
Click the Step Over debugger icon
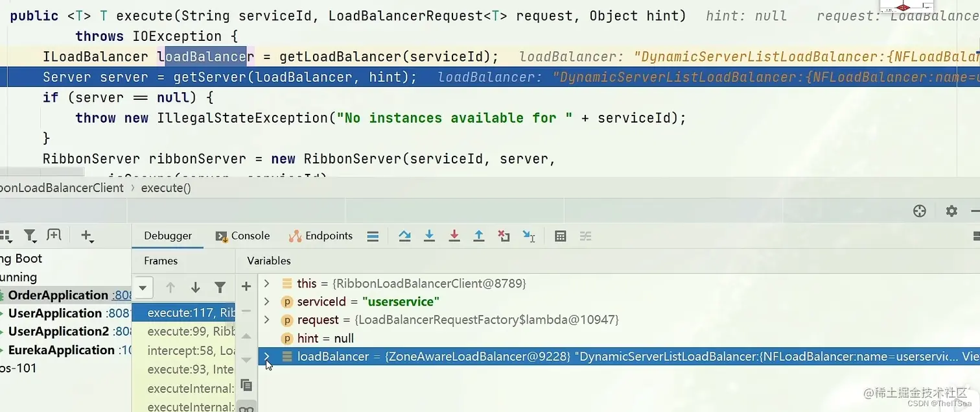point(405,236)
